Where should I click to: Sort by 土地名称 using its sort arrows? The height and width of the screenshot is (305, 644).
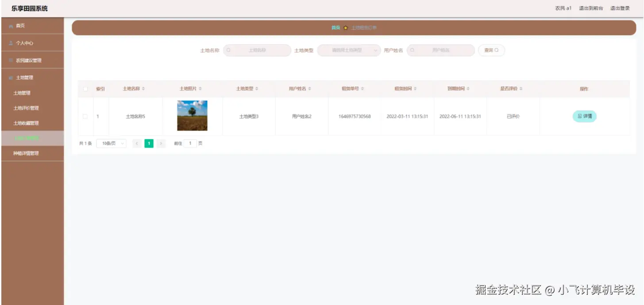coord(143,89)
